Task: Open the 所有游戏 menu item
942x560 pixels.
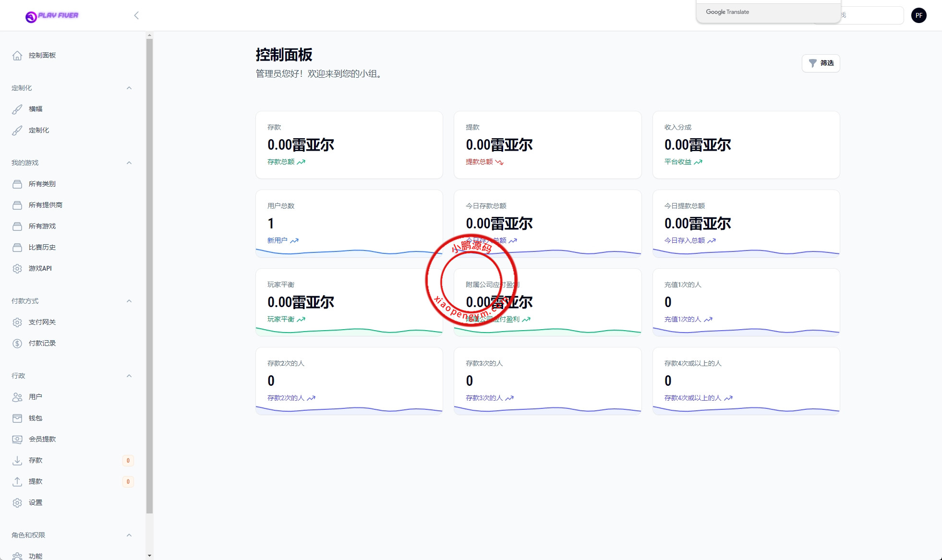Action: coord(72,226)
